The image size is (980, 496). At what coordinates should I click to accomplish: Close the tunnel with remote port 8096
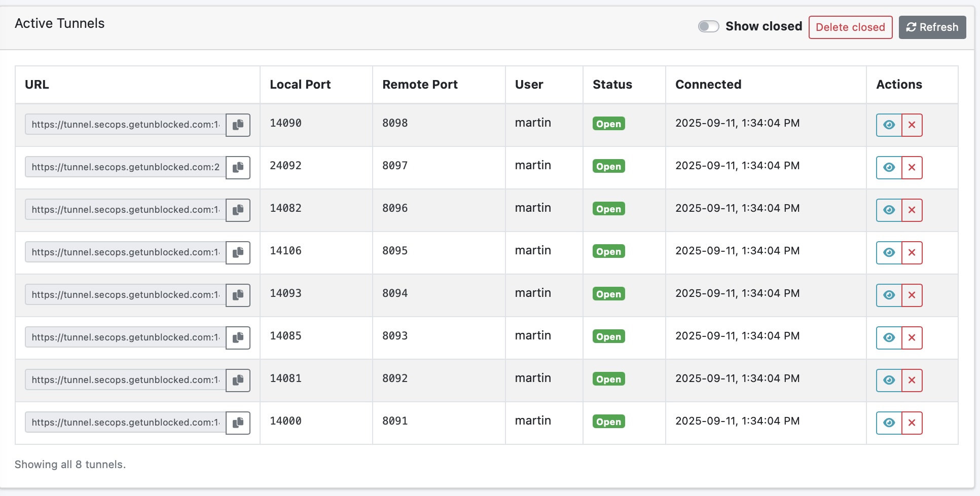coord(912,210)
